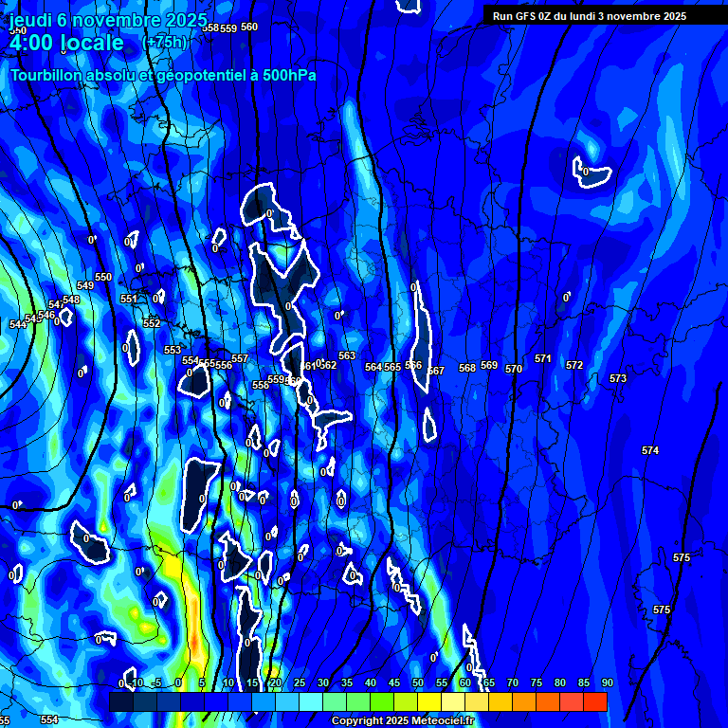
Task: Click the 'jeudi 6 novembre 2025' date title
Action: coord(108,20)
